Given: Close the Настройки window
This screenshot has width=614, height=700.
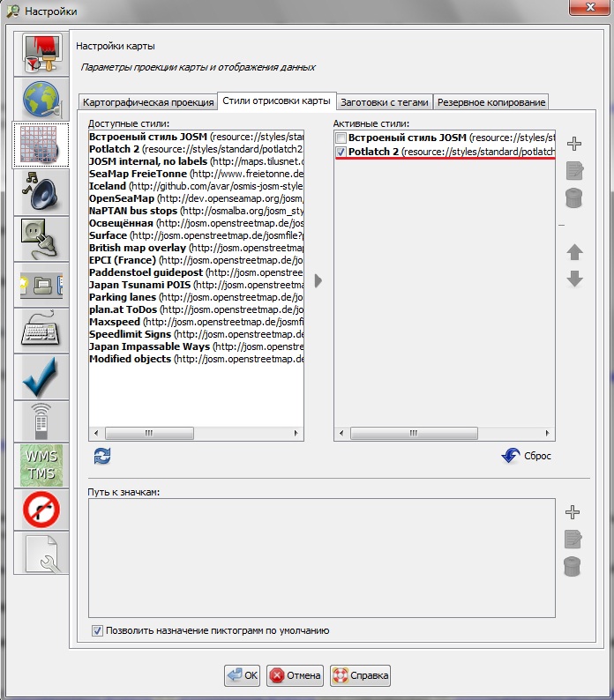Looking at the screenshot, I should [x=590, y=7].
